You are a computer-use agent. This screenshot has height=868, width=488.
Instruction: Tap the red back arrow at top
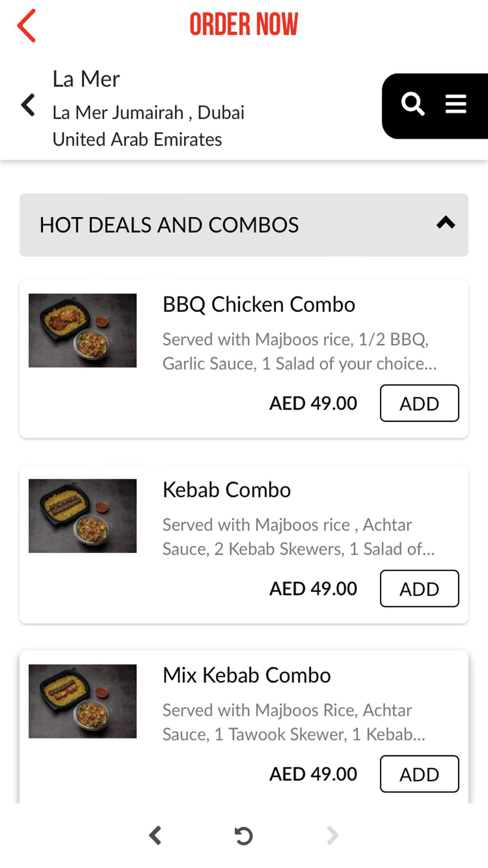[27, 25]
